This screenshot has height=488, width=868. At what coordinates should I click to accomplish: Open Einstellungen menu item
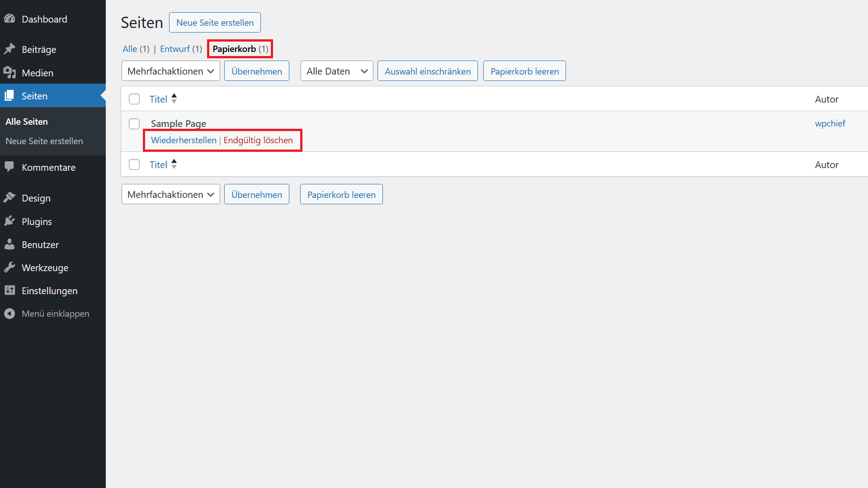point(53,291)
